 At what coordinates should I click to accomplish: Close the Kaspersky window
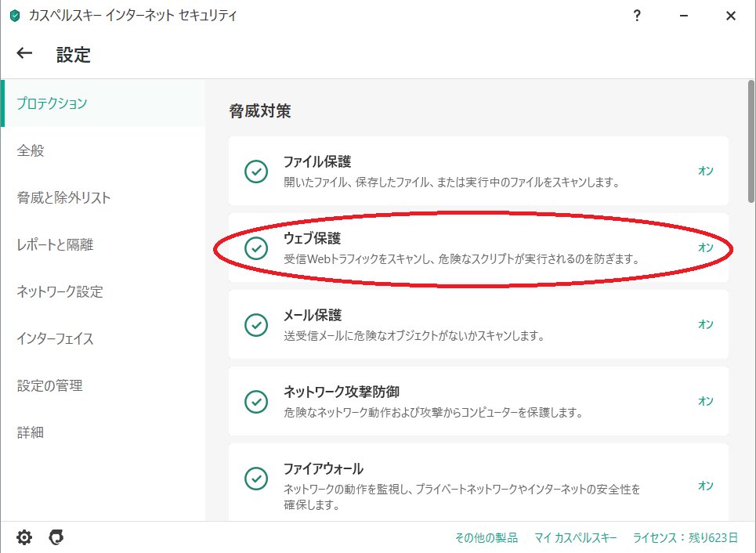(x=730, y=16)
